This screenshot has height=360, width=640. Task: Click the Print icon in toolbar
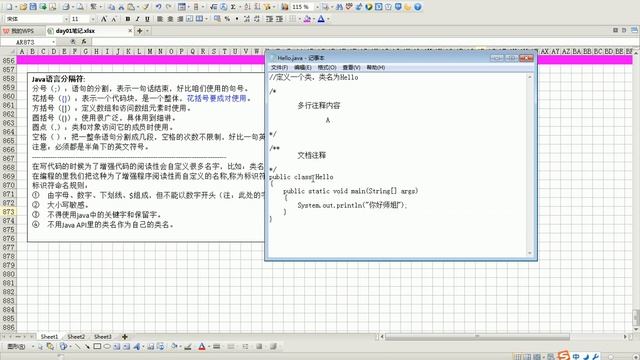[x=66, y=7]
